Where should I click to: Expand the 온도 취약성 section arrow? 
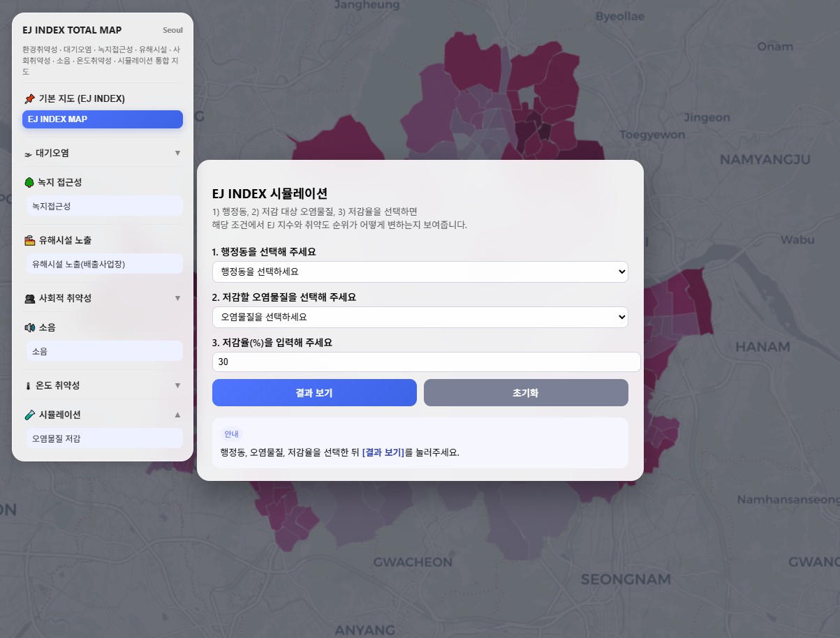coord(177,385)
